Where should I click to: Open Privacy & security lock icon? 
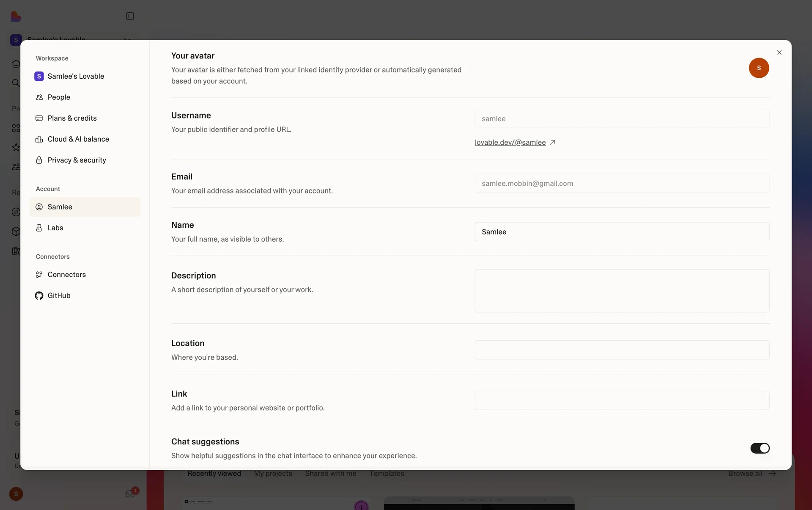coord(39,160)
